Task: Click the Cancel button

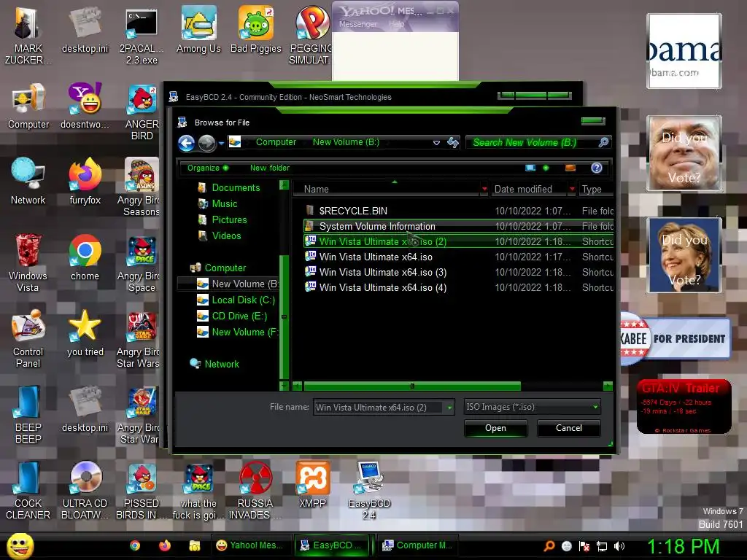Action: point(569,428)
